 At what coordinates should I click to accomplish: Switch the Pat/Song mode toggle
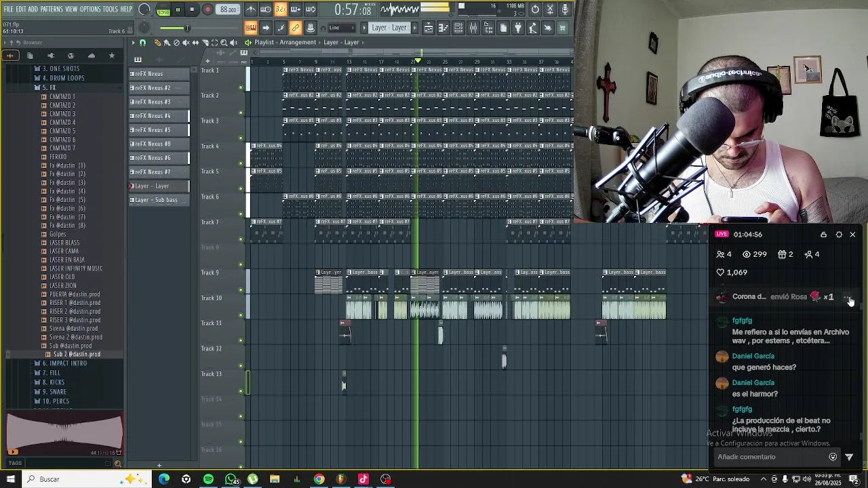[x=163, y=9]
